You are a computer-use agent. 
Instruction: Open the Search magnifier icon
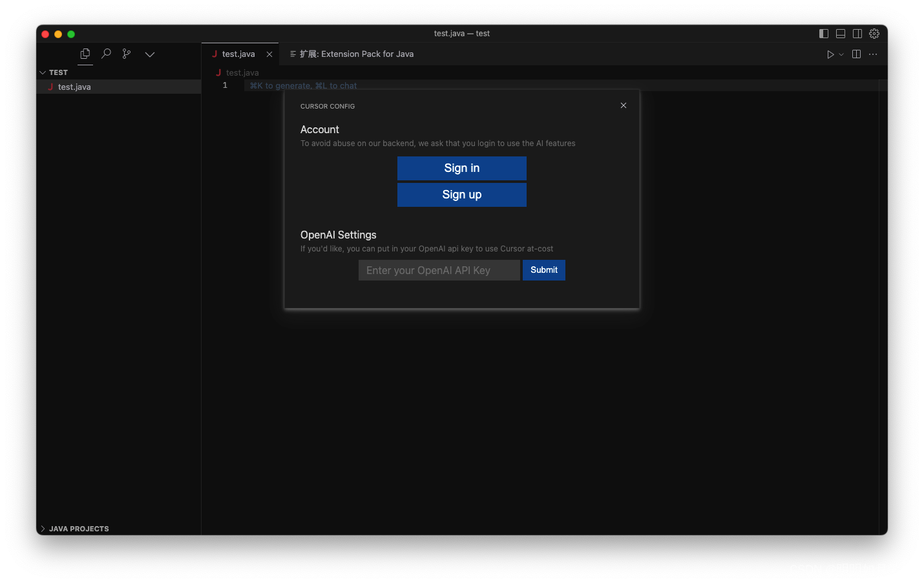tap(106, 54)
